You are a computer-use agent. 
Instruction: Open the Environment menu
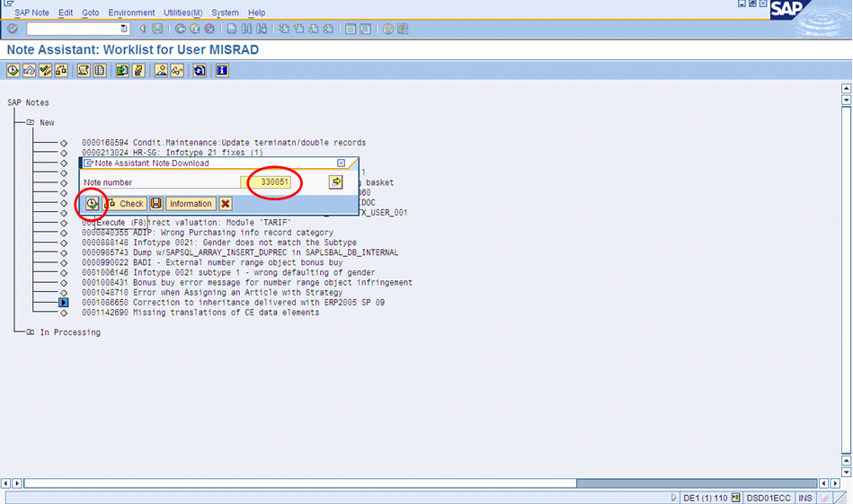pyautogui.click(x=131, y=13)
